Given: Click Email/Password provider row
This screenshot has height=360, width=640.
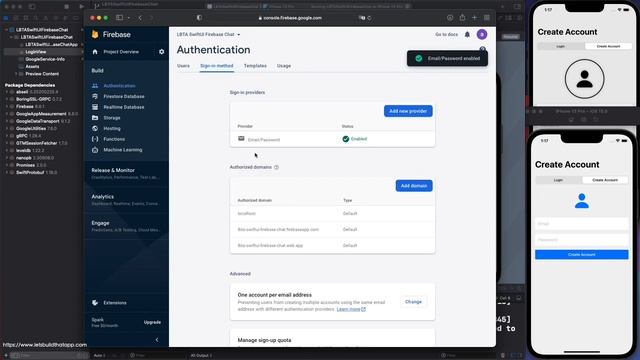Looking at the screenshot, I should point(332,139).
